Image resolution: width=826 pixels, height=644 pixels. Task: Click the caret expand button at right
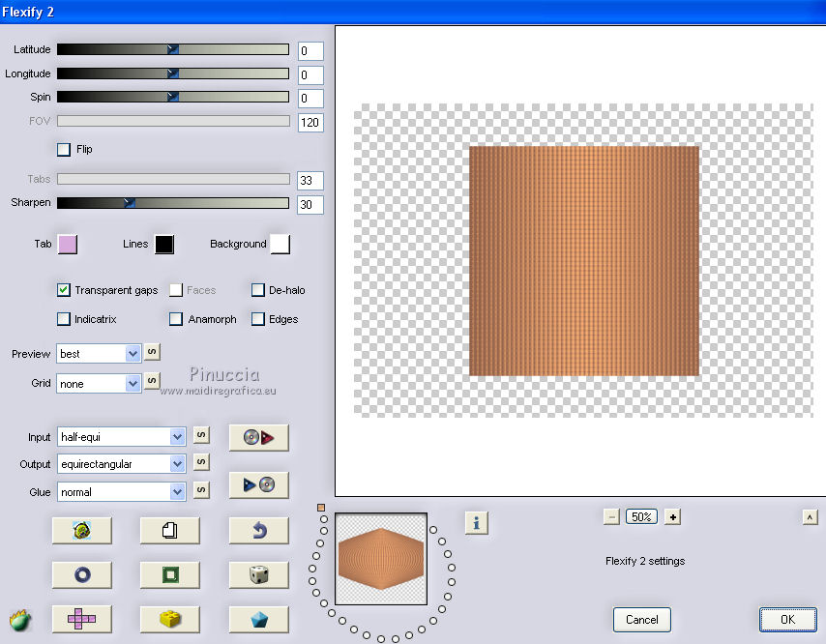(810, 517)
